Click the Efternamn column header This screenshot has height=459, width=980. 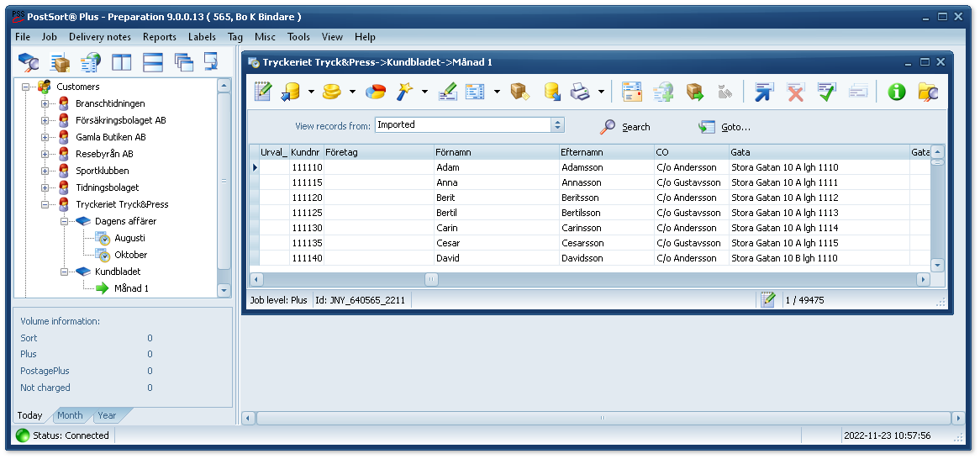(x=606, y=152)
